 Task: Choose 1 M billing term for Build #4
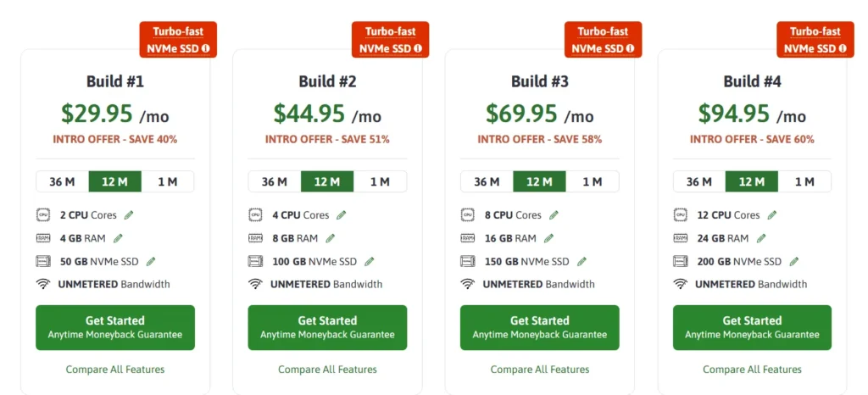tap(804, 181)
